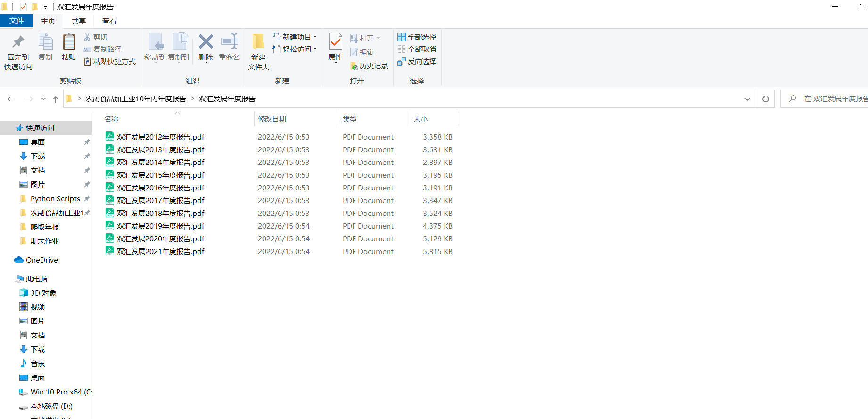Switch to 查看 (View) ribbon tab

(x=109, y=21)
